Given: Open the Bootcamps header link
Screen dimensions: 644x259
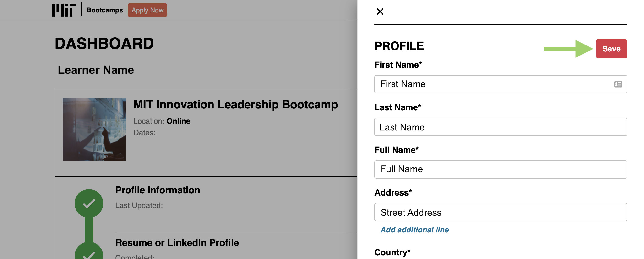Looking at the screenshot, I should 104,10.
